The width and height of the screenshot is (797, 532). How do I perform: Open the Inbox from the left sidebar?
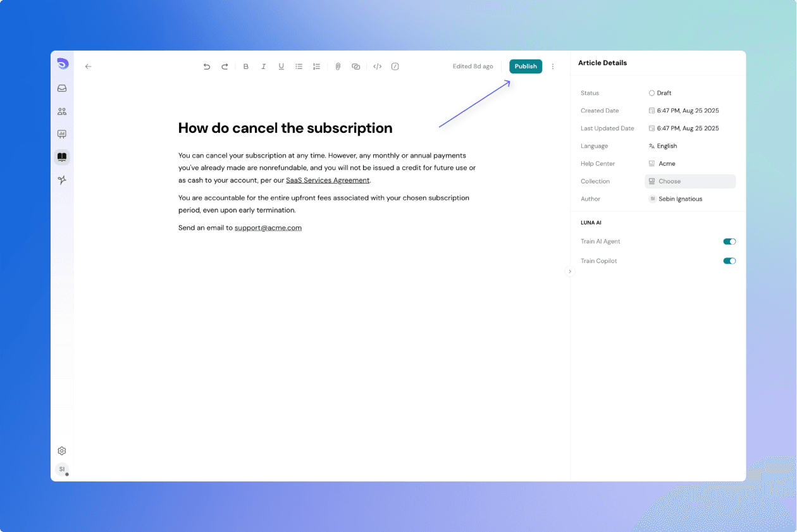point(61,88)
